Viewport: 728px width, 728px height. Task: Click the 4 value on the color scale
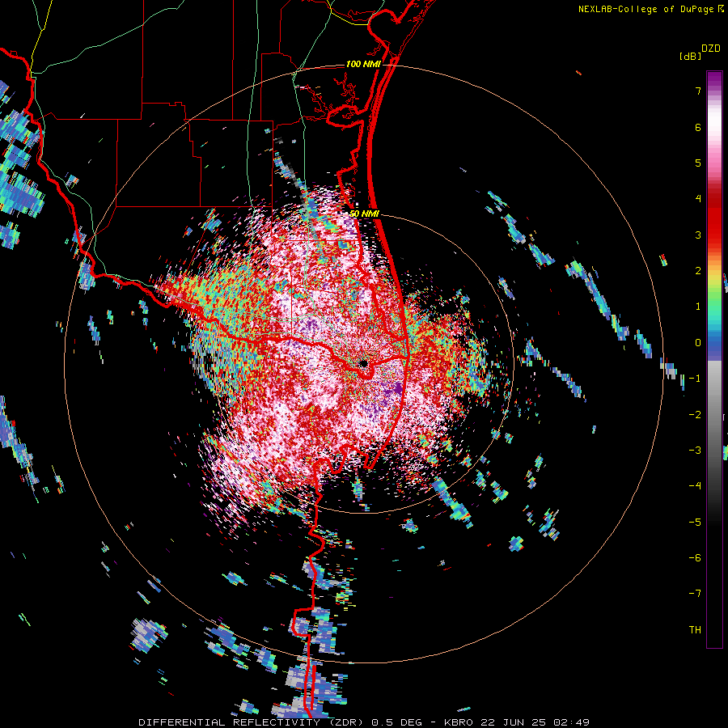click(x=698, y=199)
